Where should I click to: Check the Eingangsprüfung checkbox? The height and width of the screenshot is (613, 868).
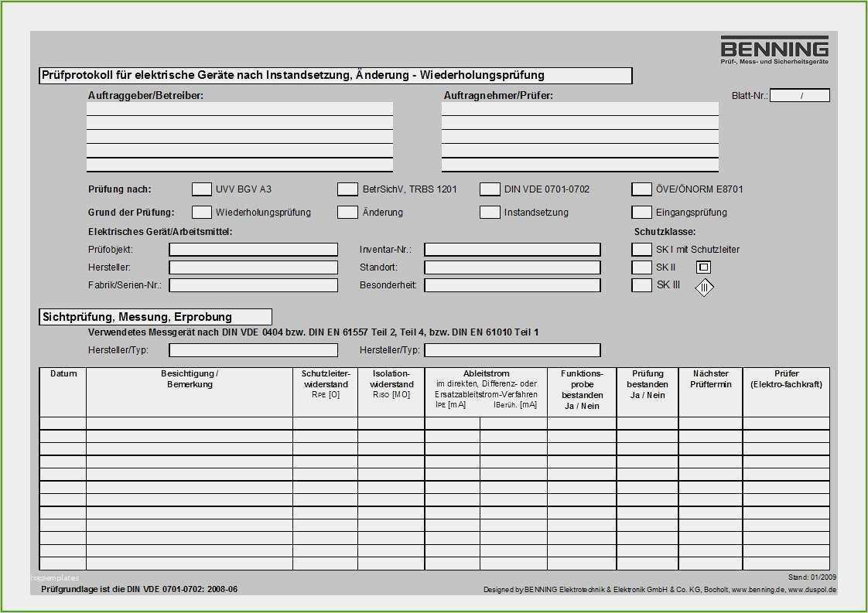pos(641,212)
